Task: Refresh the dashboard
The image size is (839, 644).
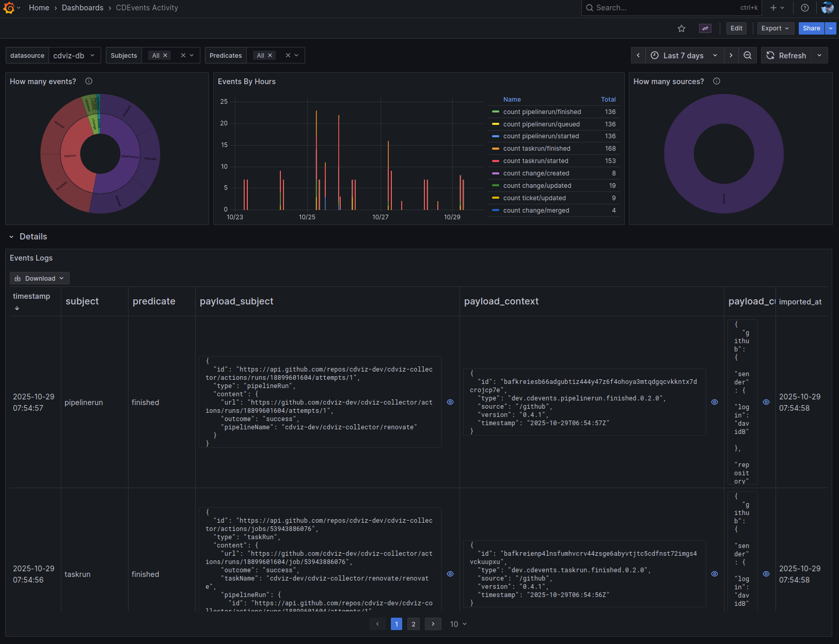Action: 786,55
